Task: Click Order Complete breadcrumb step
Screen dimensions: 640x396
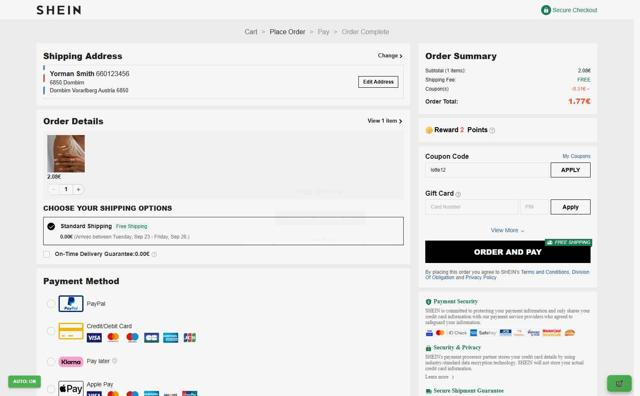Action: click(365, 32)
